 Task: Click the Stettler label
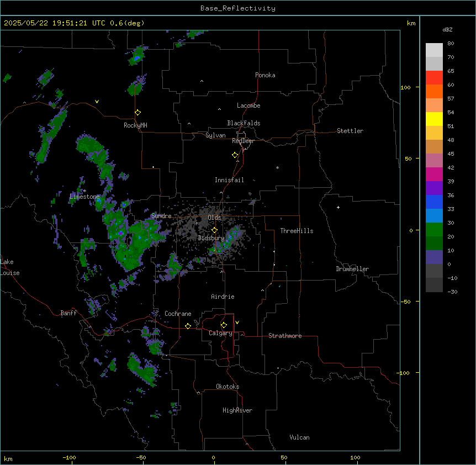[350, 131]
